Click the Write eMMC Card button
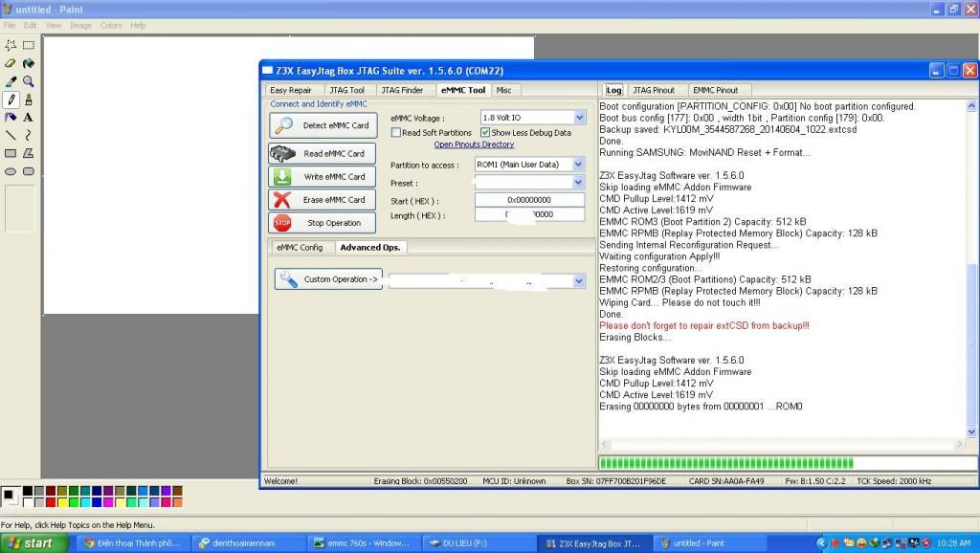980x553 pixels. coord(323,177)
